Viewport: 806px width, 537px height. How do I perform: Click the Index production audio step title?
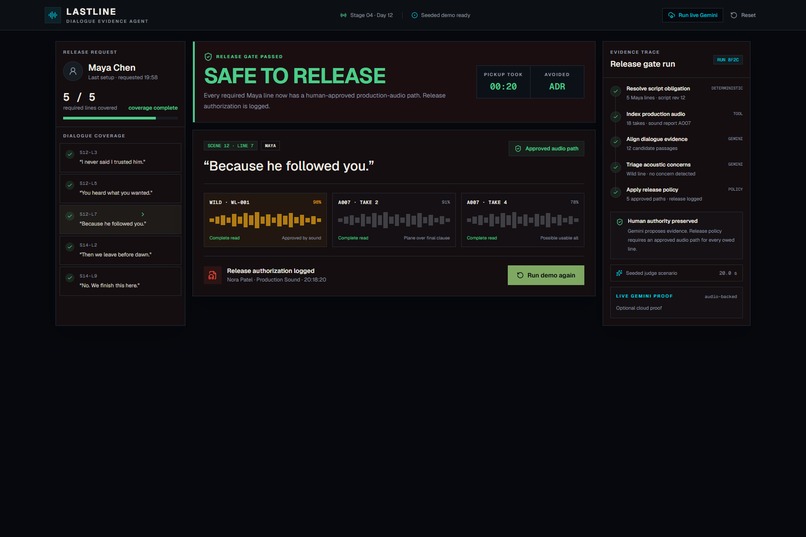click(x=655, y=114)
